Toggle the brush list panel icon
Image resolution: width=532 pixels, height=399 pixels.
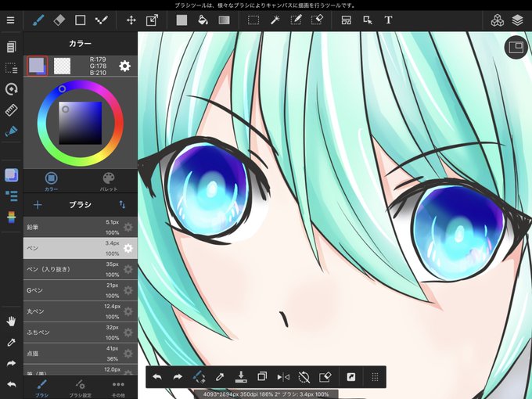[11, 196]
